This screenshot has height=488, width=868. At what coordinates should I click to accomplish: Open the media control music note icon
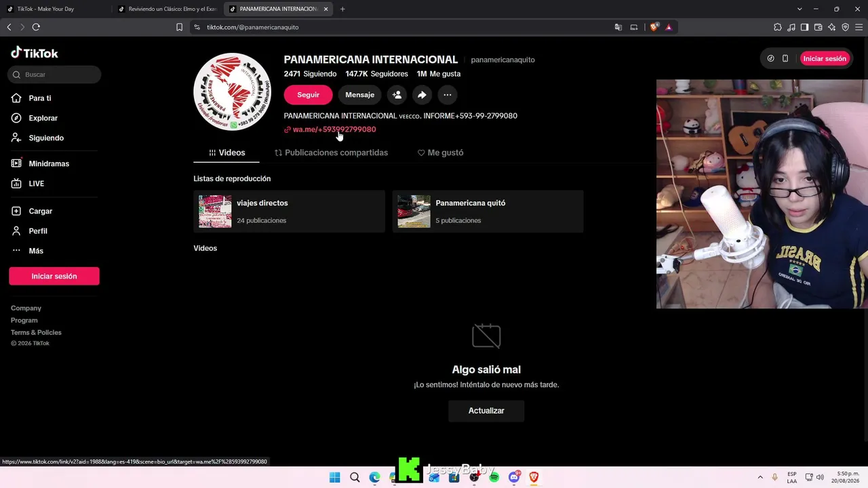pyautogui.click(x=791, y=27)
